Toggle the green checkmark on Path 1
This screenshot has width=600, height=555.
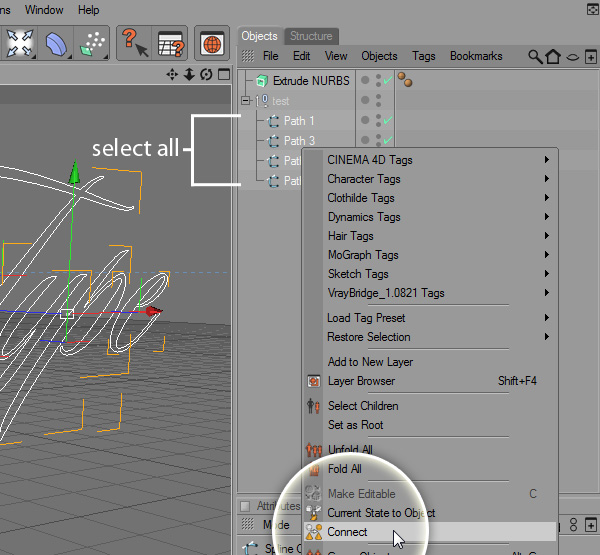pyautogui.click(x=387, y=121)
